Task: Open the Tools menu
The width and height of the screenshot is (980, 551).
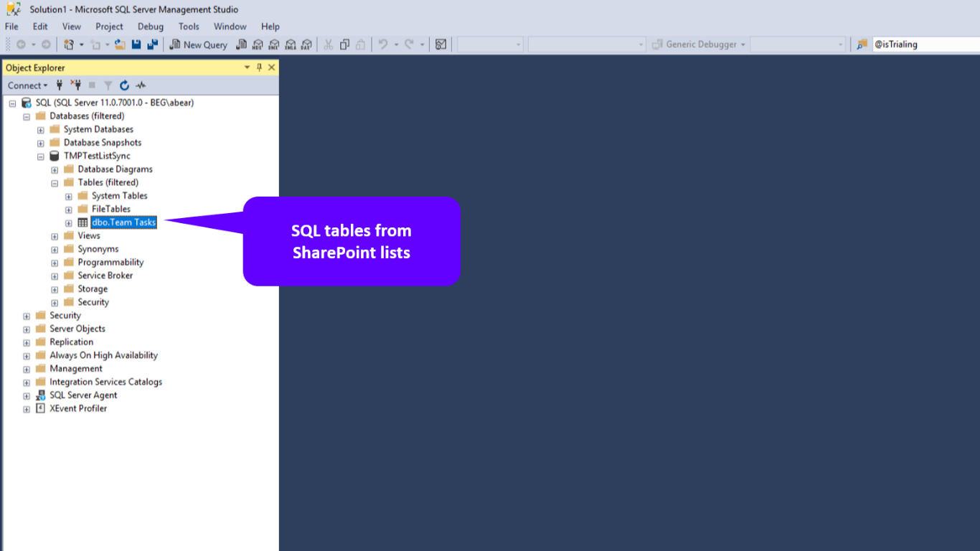Action: (x=189, y=27)
